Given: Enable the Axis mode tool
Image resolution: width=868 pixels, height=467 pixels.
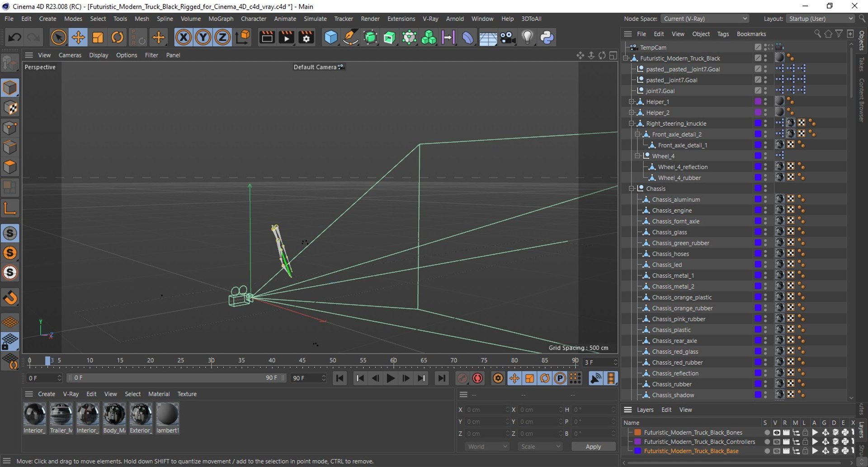Looking at the screenshot, I should (10, 208).
